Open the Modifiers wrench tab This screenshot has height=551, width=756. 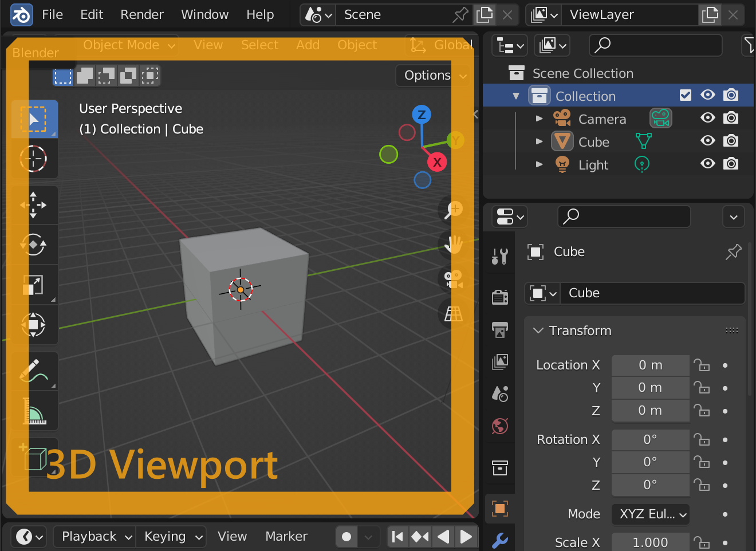coord(500,540)
